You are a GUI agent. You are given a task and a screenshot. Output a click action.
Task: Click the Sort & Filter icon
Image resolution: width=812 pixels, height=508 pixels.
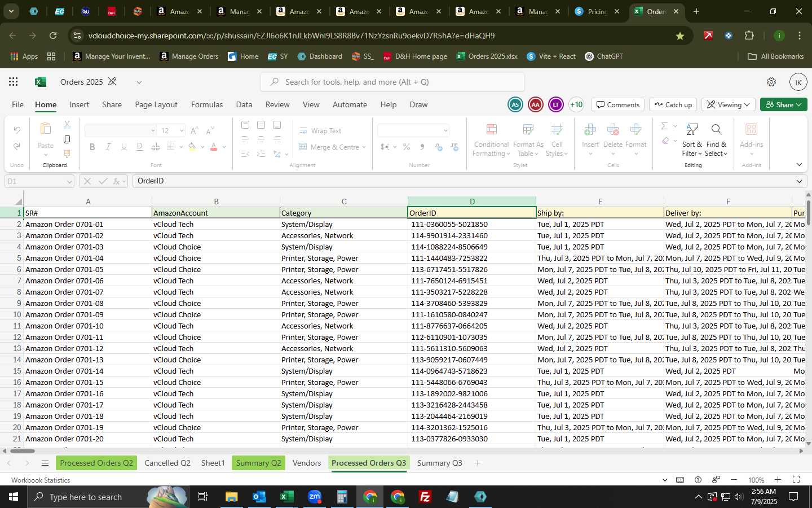(x=692, y=129)
